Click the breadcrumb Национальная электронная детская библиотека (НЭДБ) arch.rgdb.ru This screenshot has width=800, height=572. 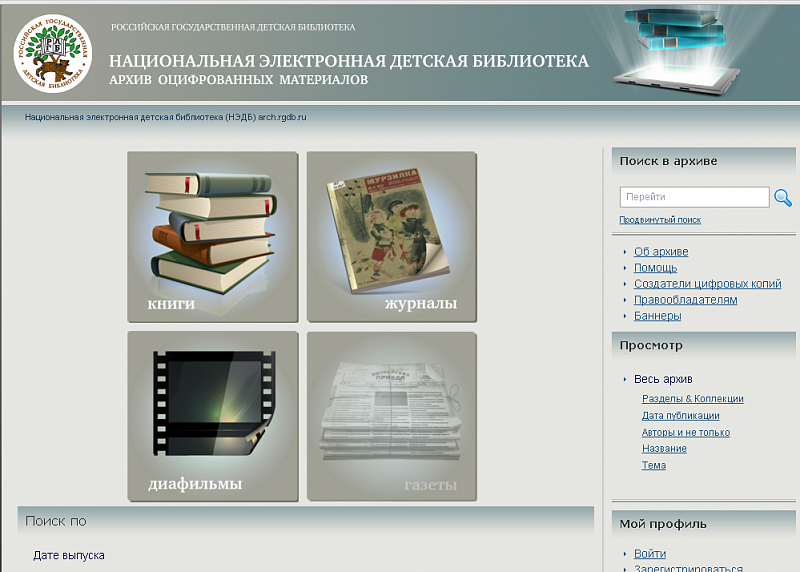(165, 117)
